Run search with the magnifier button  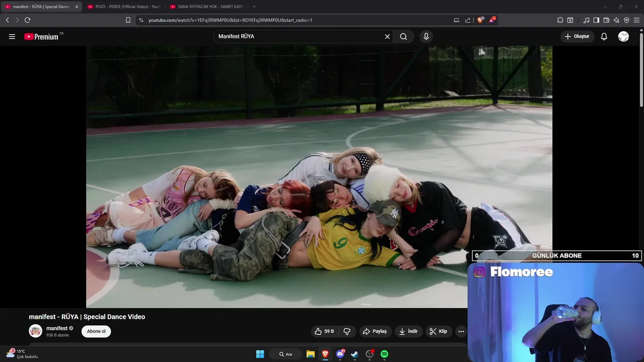coord(404,36)
